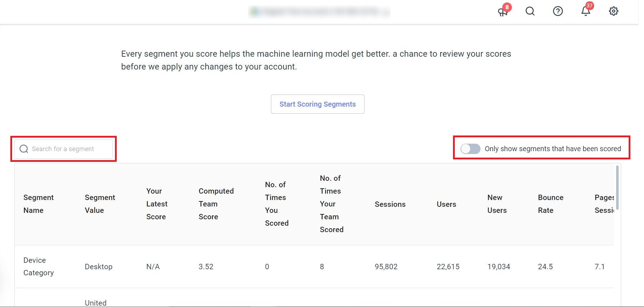Select the blurred account selector in header
Viewport: 644px width, 307px height.
point(320,12)
